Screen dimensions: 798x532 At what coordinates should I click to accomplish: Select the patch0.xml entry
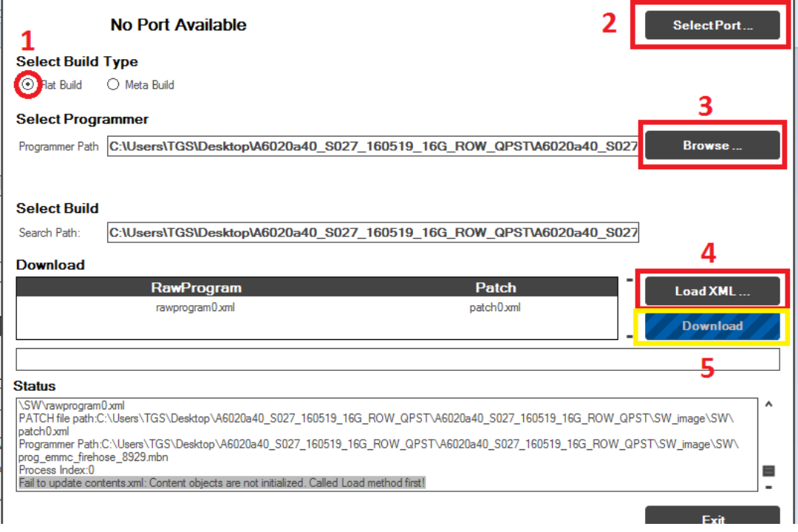(x=495, y=307)
